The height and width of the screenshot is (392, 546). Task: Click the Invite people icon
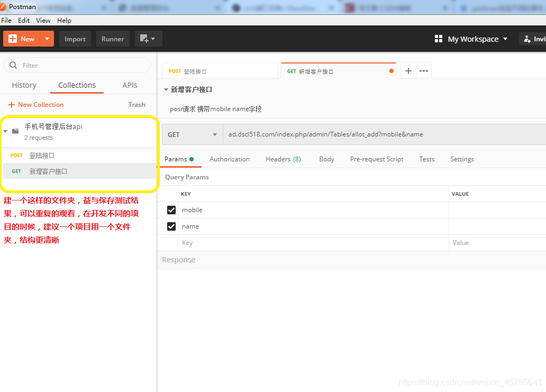(x=527, y=39)
